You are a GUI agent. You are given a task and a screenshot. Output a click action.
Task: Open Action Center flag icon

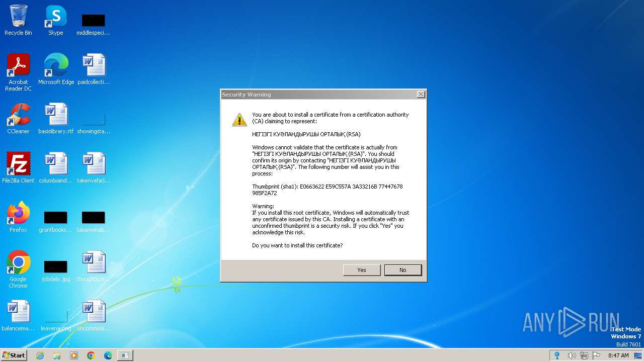point(596,355)
